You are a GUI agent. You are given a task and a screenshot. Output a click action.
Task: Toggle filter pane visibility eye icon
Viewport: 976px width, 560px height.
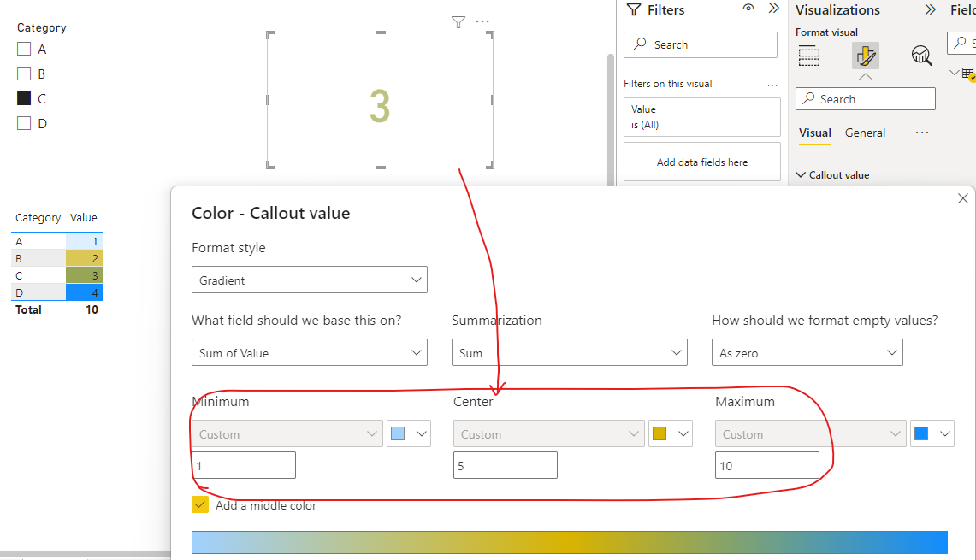(748, 8)
